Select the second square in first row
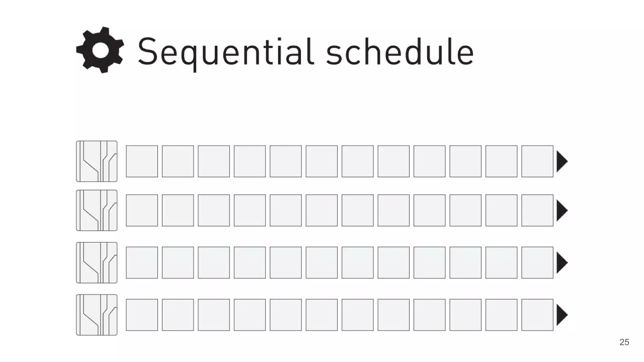The image size is (644, 362). coord(178,161)
